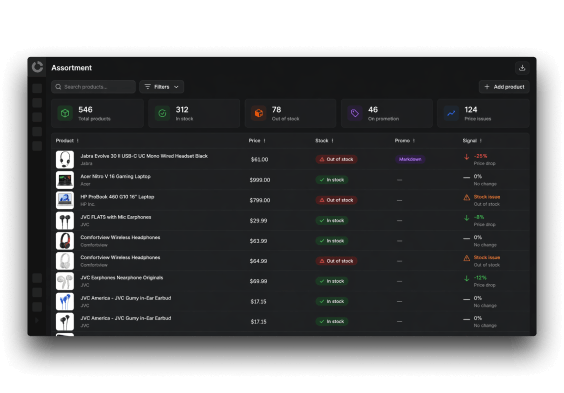Click the app logo in sidebar

[37, 67]
